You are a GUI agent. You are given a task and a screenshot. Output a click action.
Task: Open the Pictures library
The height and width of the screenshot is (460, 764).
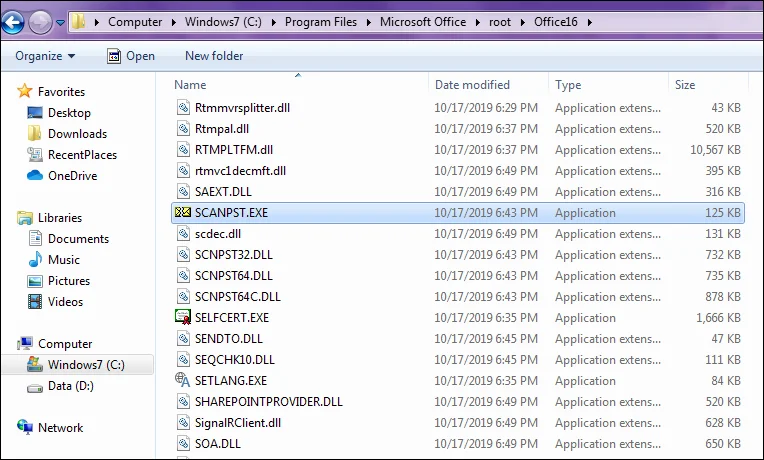coord(69,281)
